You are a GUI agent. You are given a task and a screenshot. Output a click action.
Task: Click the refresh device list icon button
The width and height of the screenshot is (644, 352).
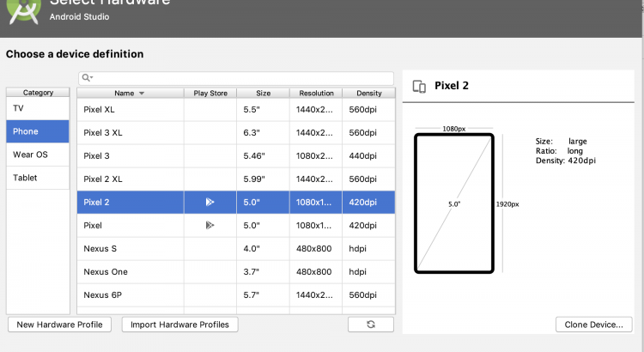(371, 325)
